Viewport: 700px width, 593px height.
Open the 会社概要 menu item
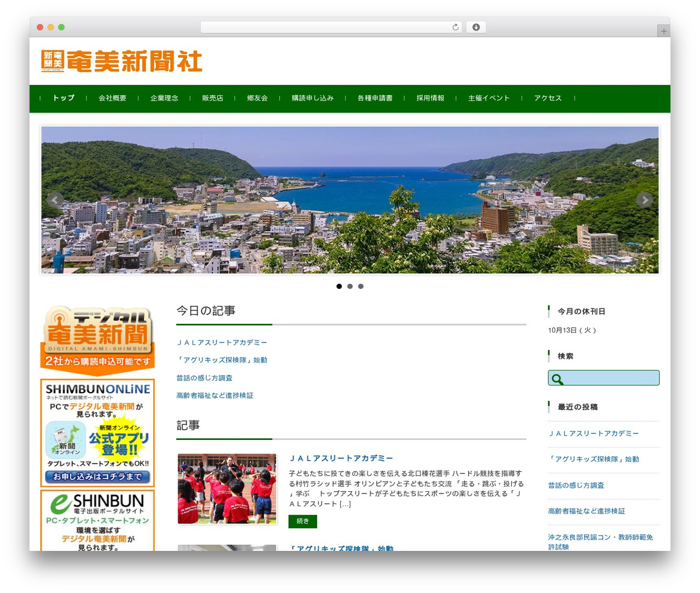click(113, 98)
